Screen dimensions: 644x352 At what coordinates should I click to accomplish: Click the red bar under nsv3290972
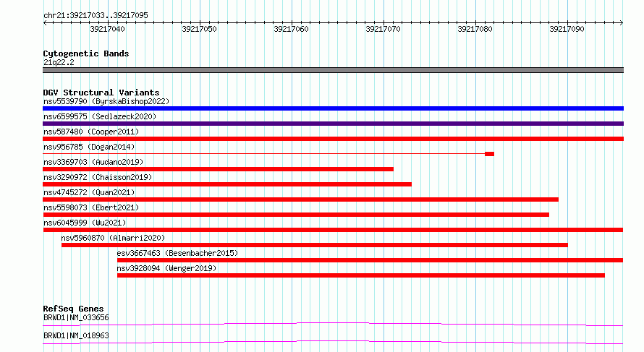pyautogui.click(x=227, y=184)
